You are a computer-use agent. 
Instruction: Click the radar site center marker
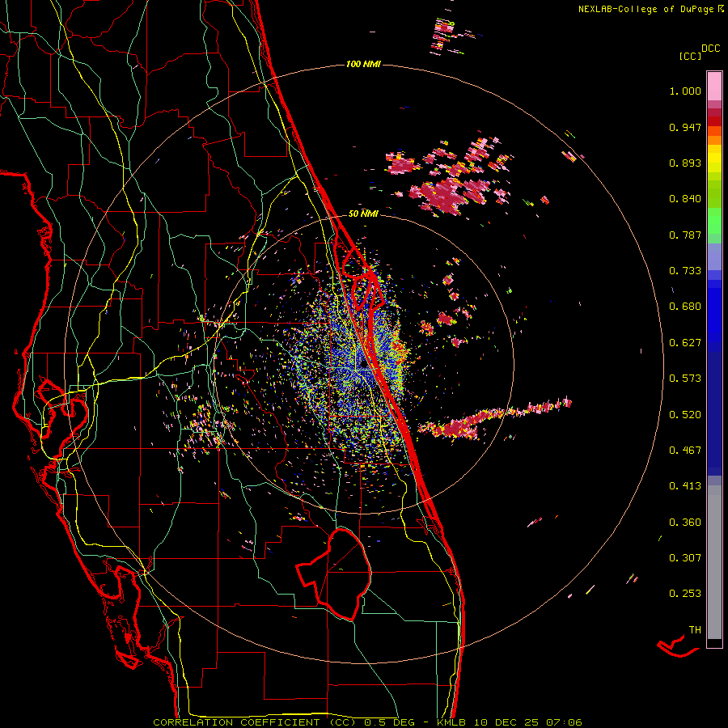[363, 363]
